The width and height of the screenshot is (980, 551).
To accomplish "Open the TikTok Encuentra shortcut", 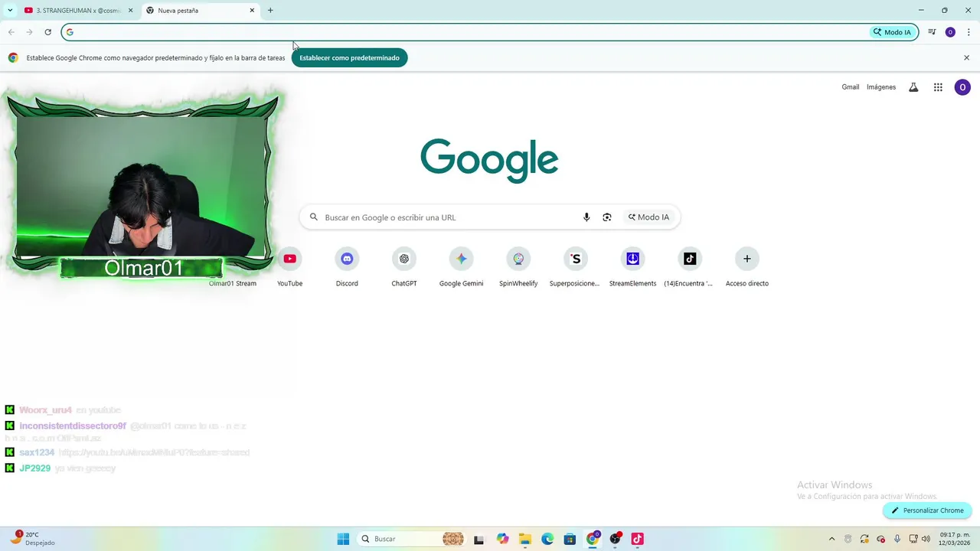I will (x=689, y=267).
